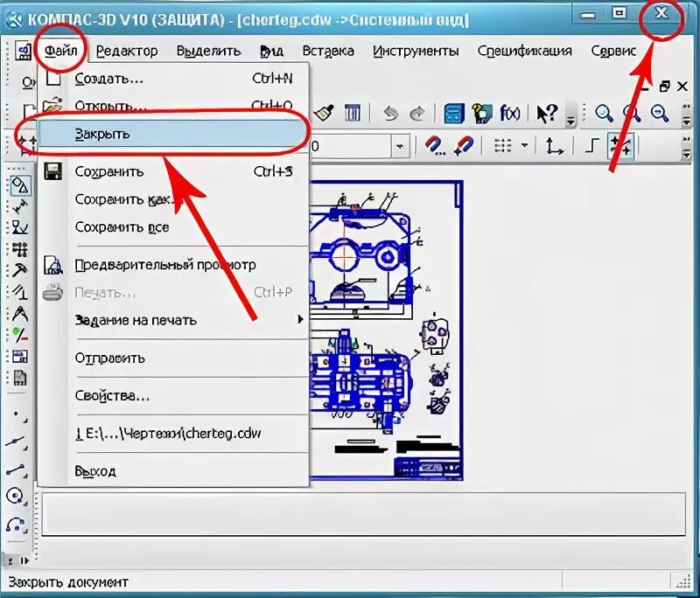Expand the compact panel arrow at bottom-left
Screen dimensions: 700x598
(25, 560)
